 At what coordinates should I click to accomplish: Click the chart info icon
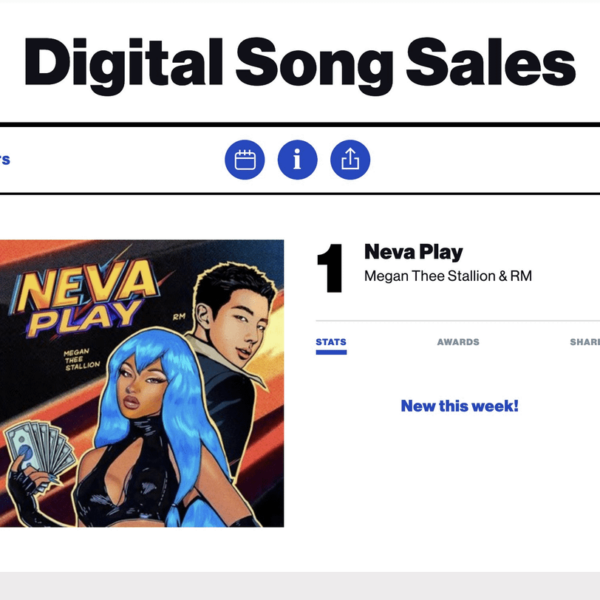pos(297,160)
